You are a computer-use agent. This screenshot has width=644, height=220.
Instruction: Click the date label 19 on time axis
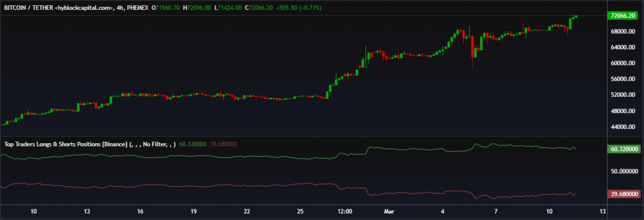(x=194, y=211)
